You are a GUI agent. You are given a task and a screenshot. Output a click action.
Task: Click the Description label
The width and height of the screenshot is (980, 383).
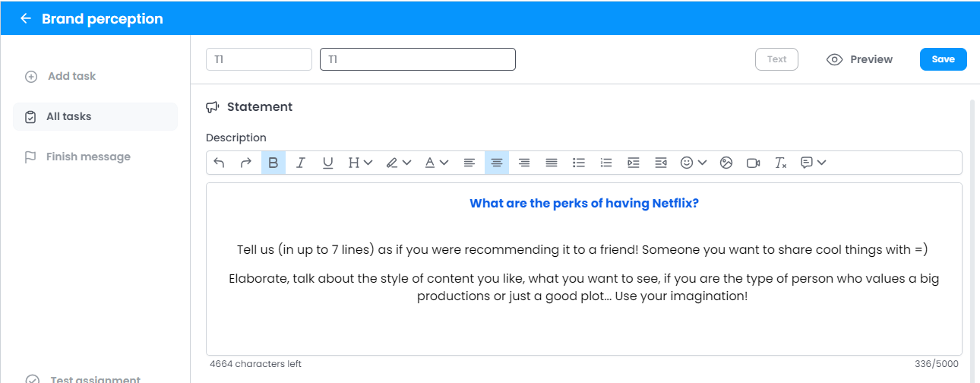pos(236,138)
